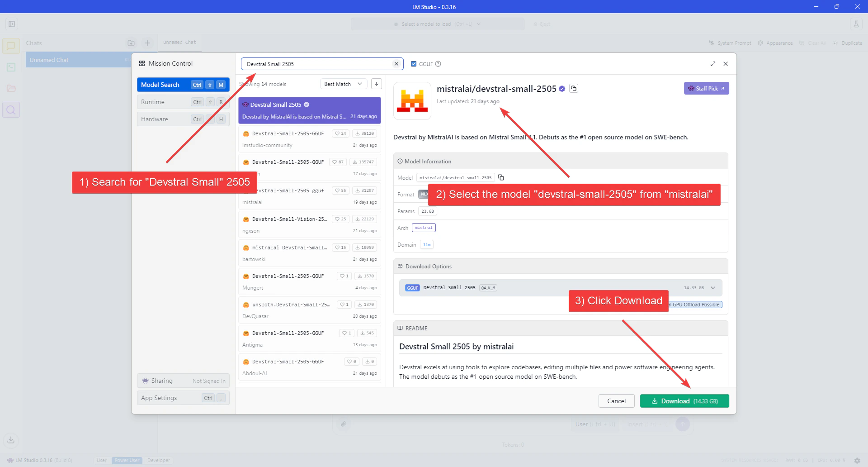Open Chats view in left sidebar

point(11,46)
